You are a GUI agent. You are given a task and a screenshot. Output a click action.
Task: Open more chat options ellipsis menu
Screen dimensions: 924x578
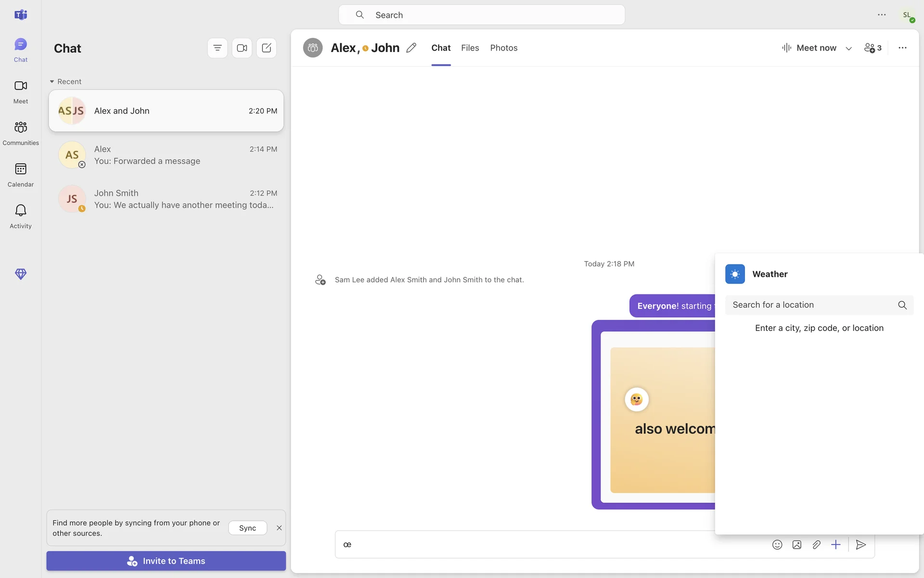pyautogui.click(x=902, y=48)
